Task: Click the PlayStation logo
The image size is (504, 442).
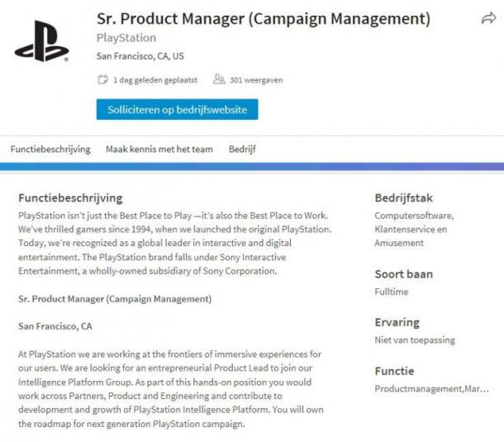Action: click(42, 41)
